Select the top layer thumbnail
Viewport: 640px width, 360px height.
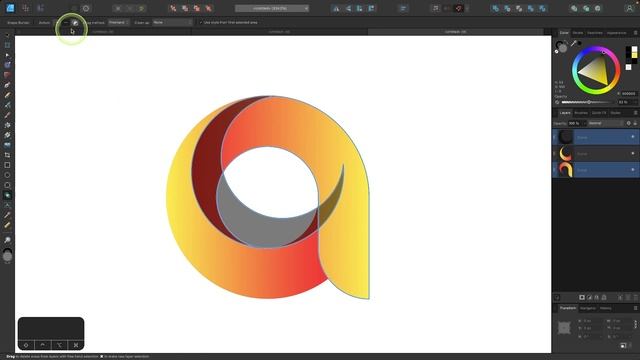(565, 137)
